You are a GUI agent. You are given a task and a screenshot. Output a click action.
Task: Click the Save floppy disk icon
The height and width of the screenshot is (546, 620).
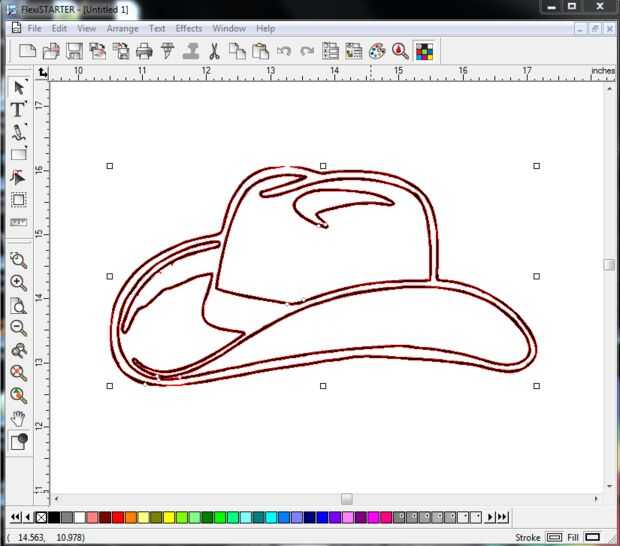(x=74, y=51)
